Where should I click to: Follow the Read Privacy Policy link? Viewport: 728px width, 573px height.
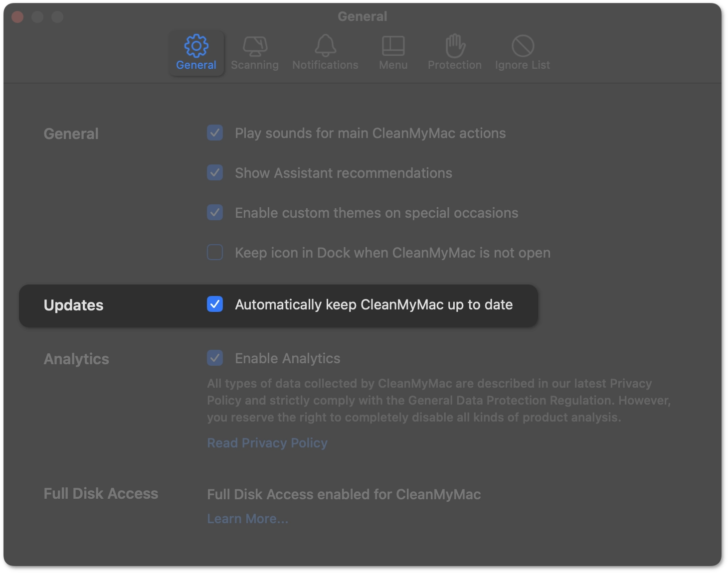(267, 443)
